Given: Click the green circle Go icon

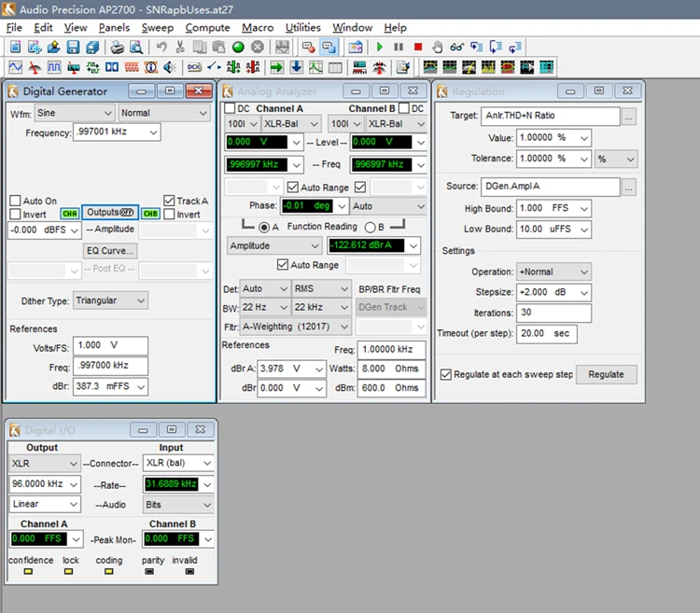Looking at the screenshot, I should click(238, 47).
